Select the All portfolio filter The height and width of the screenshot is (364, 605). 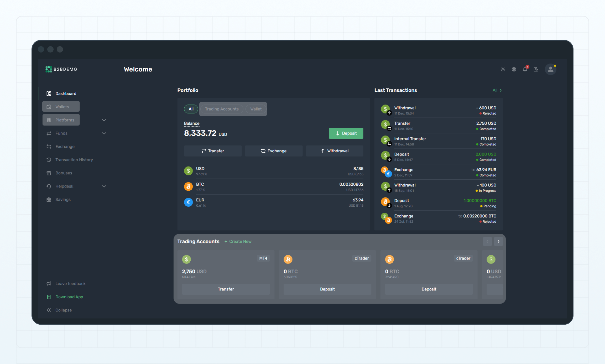pos(191,109)
